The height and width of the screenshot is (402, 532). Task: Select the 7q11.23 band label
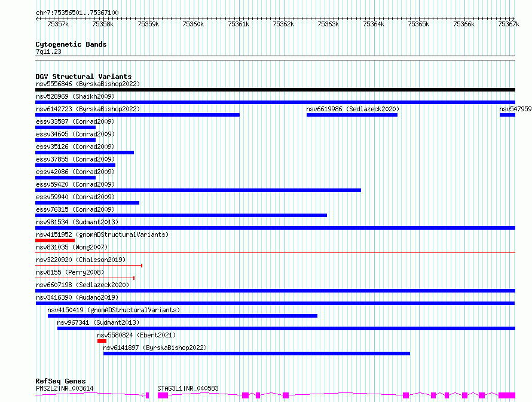point(48,51)
